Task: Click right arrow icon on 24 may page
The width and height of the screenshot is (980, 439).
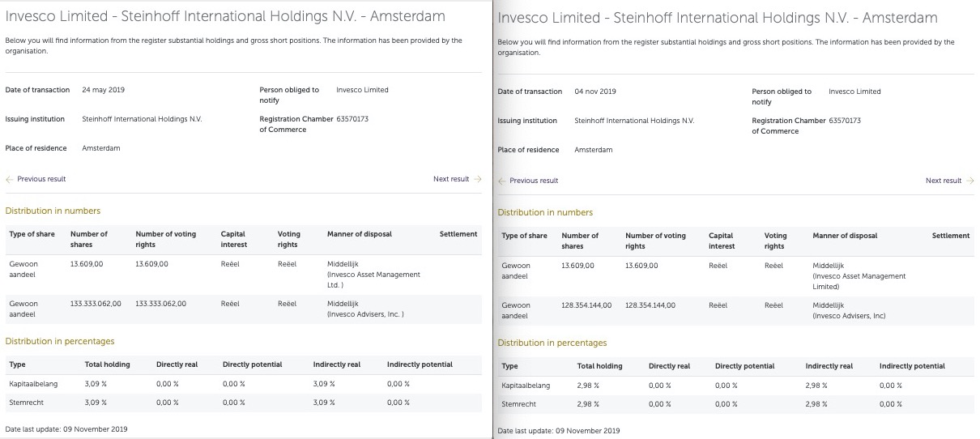Action: pyautogui.click(x=478, y=179)
